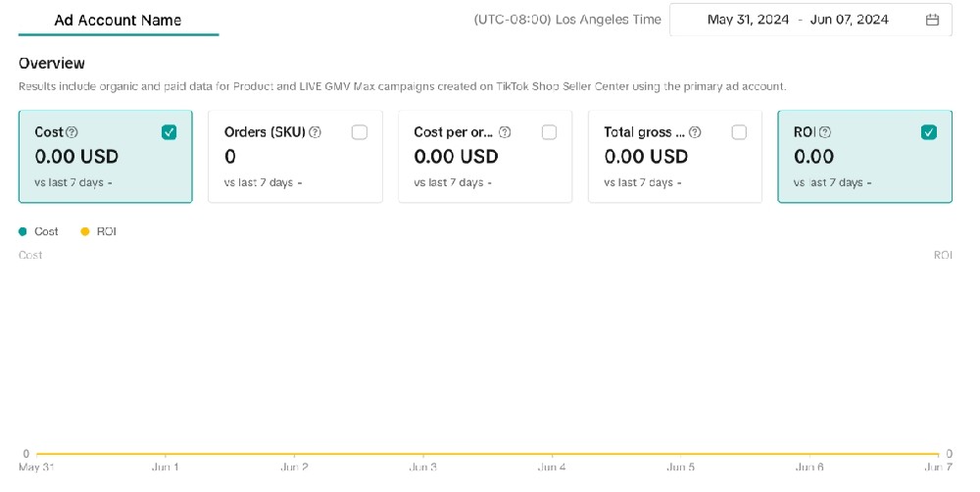Click the ROI legend label
The image size is (980, 492).
coord(106,231)
